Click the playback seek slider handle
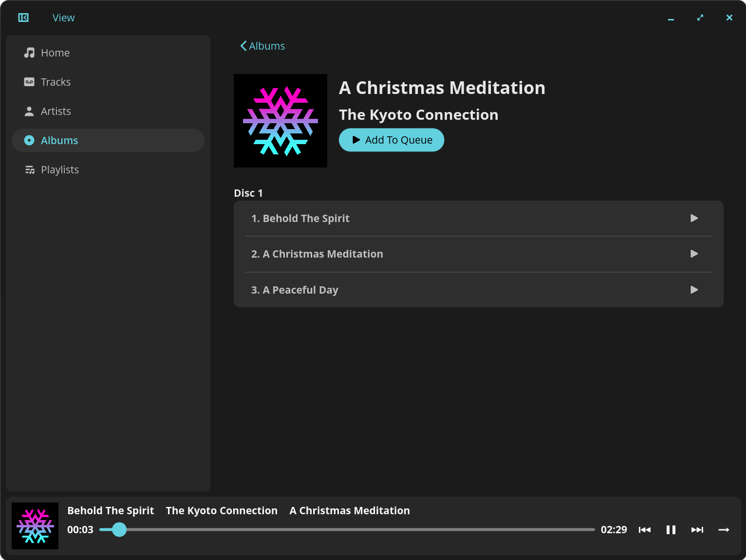The height and width of the screenshot is (560, 746). click(x=119, y=529)
